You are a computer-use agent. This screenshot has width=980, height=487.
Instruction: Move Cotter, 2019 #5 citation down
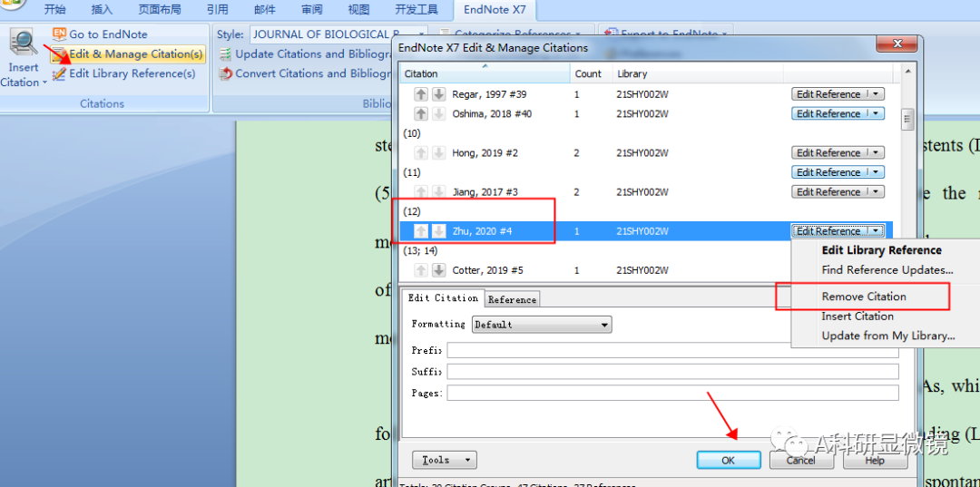(439, 270)
